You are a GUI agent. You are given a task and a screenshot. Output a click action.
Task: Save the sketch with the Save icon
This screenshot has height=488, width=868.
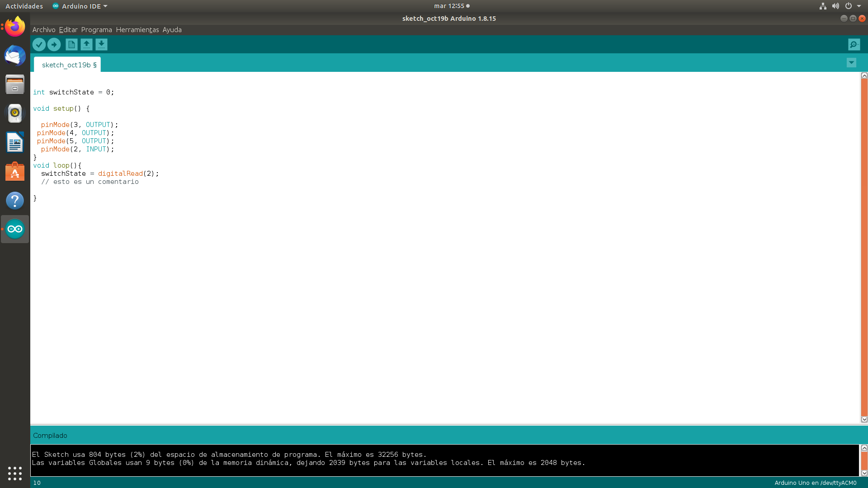pyautogui.click(x=101, y=44)
